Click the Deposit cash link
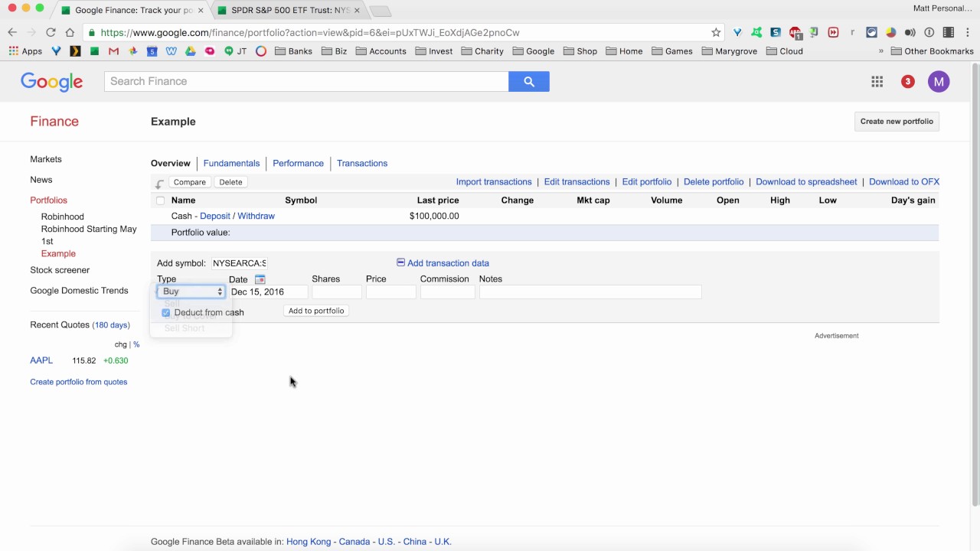The image size is (980, 551). point(215,216)
